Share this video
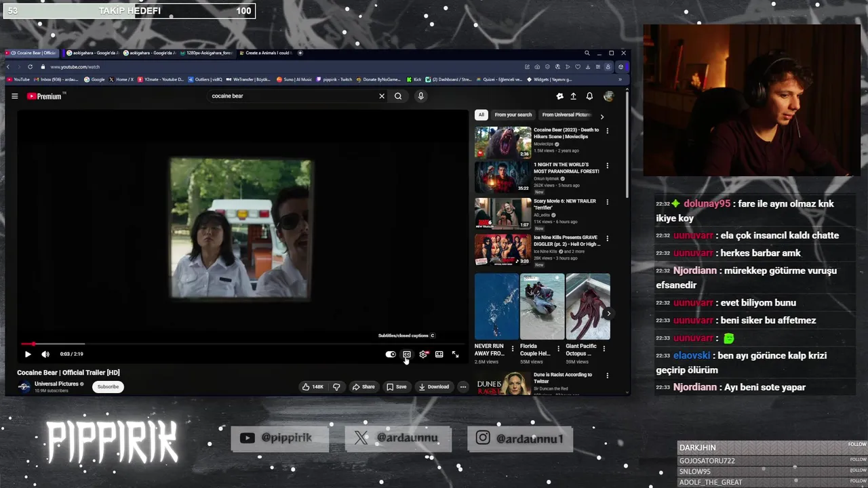The height and width of the screenshot is (488, 868). pos(363,387)
